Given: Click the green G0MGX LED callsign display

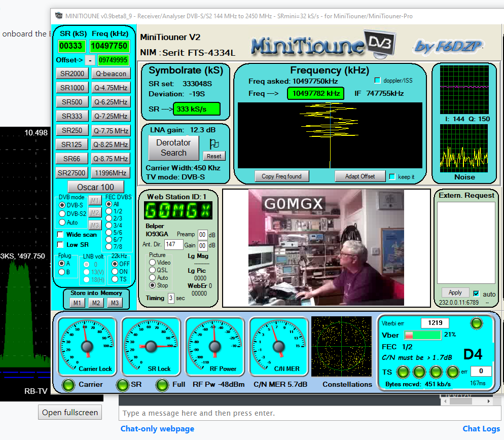Looking at the screenshot, I should tap(178, 211).
